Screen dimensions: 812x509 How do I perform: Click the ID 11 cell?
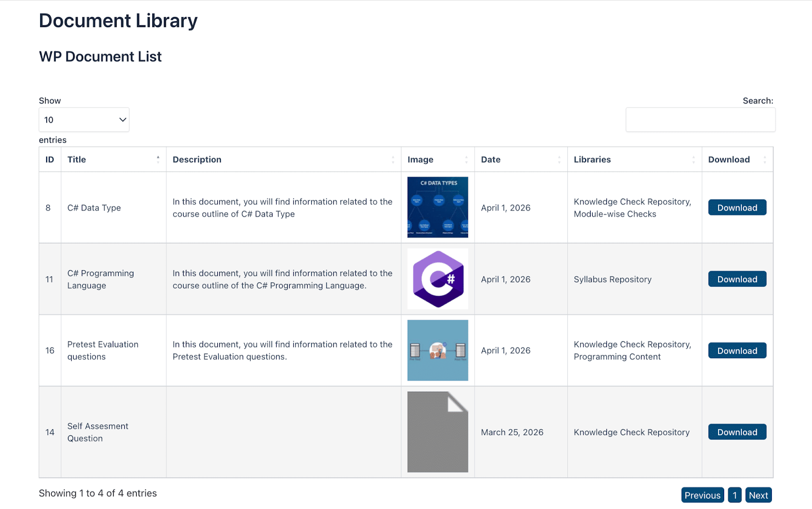(50, 279)
